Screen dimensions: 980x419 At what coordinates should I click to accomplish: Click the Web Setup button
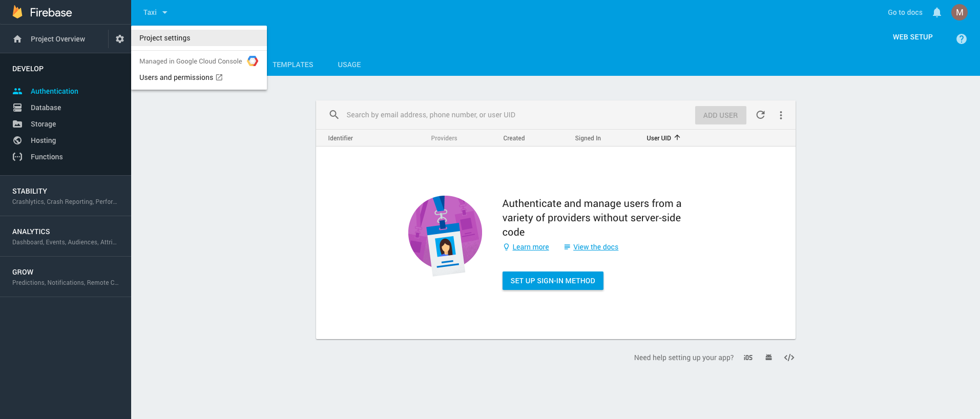(912, 37)
